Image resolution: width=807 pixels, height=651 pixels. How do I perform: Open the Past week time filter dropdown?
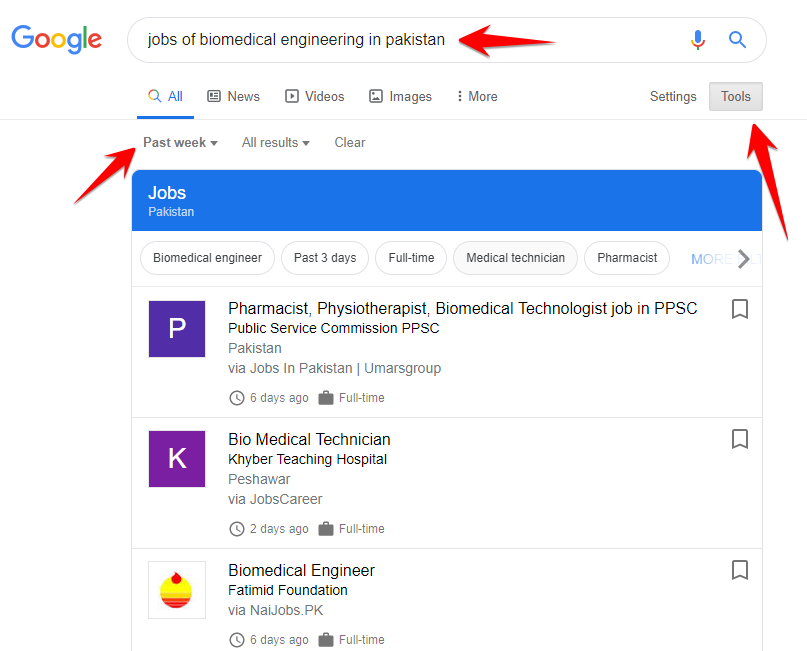[180, 143]
